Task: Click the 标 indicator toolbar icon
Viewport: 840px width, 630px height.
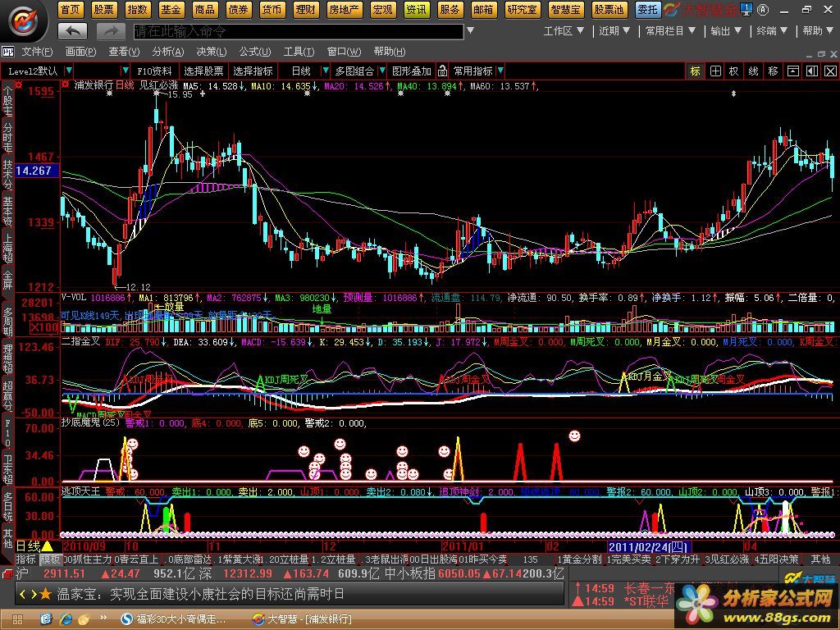Action: (696, 71)
